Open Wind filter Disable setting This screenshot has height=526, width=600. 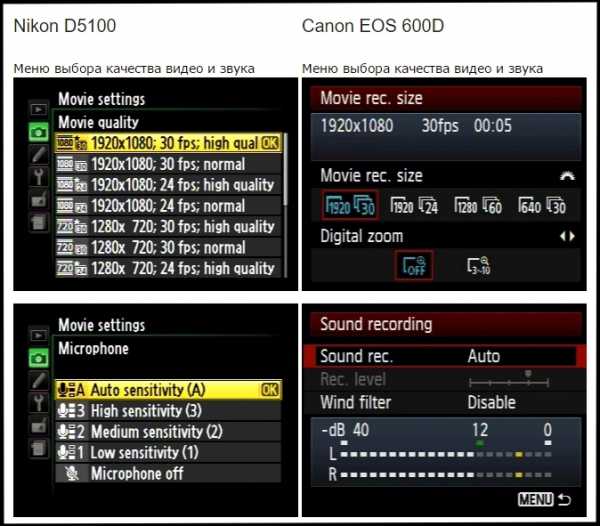tap(444, 402)
